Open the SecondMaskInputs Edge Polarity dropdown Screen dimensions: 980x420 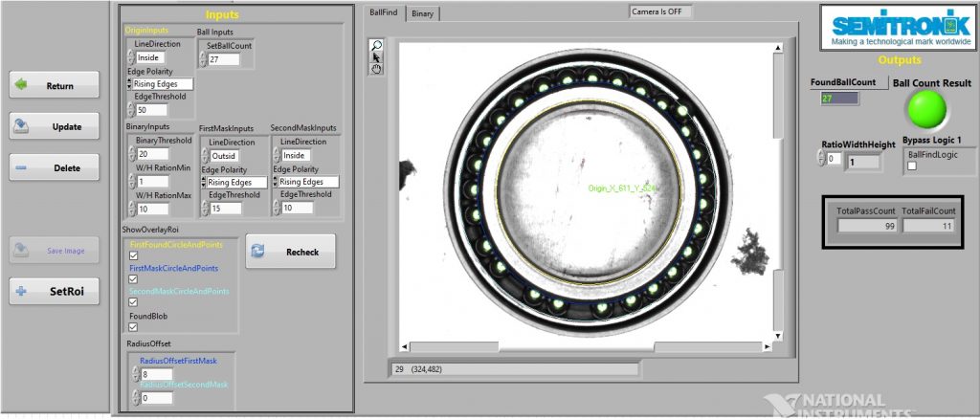(x=276, y=182)
